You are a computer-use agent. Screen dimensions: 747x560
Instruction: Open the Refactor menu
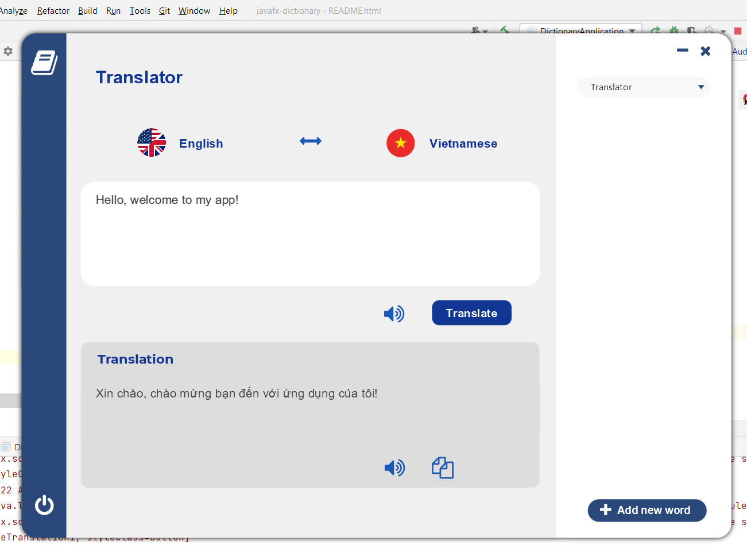(53, 11)
